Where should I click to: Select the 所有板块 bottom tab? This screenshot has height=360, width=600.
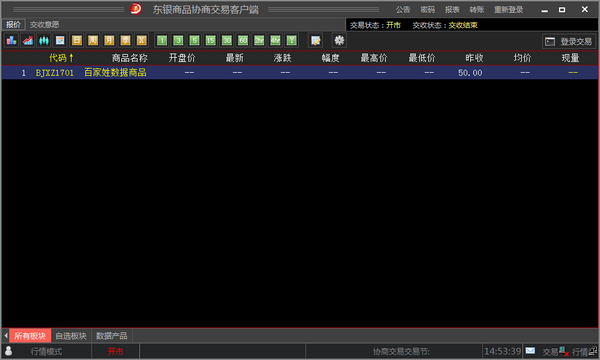click(30, 336)
